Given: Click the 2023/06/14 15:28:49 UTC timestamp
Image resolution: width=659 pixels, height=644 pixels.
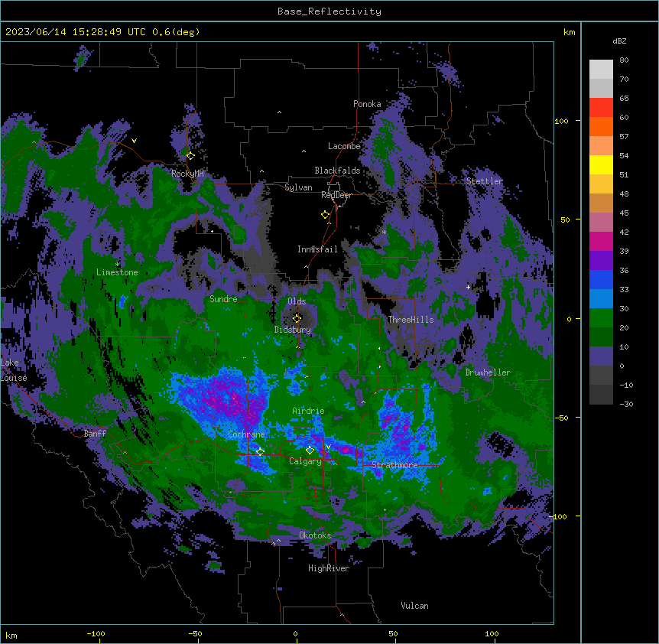Looking at the screenshot, I should coord(75,32).
